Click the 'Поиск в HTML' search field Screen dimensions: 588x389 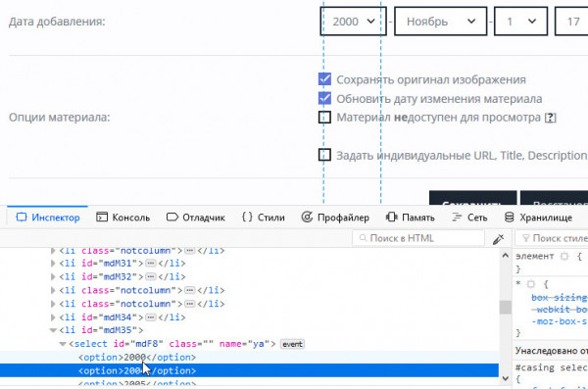[x=418, y=238]
